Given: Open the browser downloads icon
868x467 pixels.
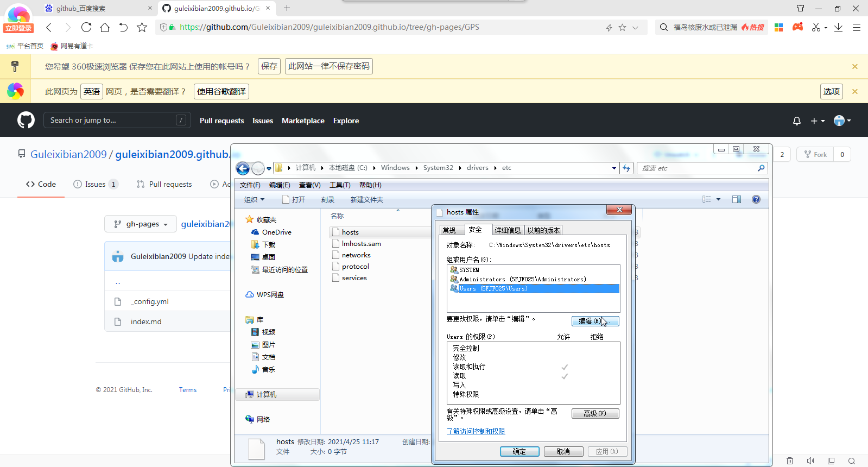Looking at the screenshot, I should pos(838,27).
